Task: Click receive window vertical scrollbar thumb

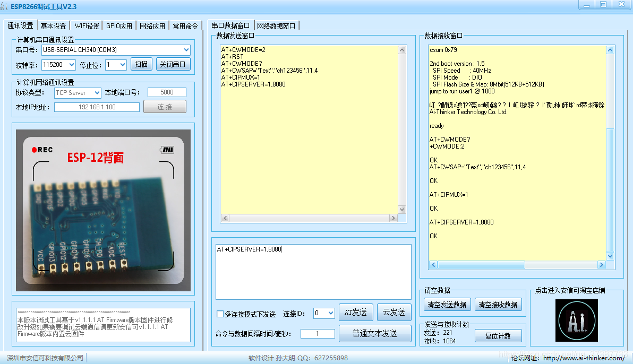Action: point(610,189)
